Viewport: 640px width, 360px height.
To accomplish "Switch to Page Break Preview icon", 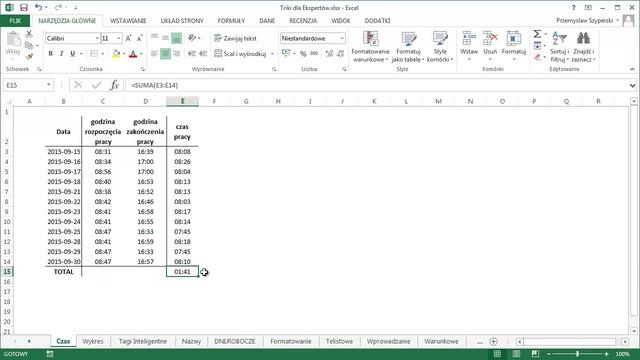I will [x=535, y=354].
